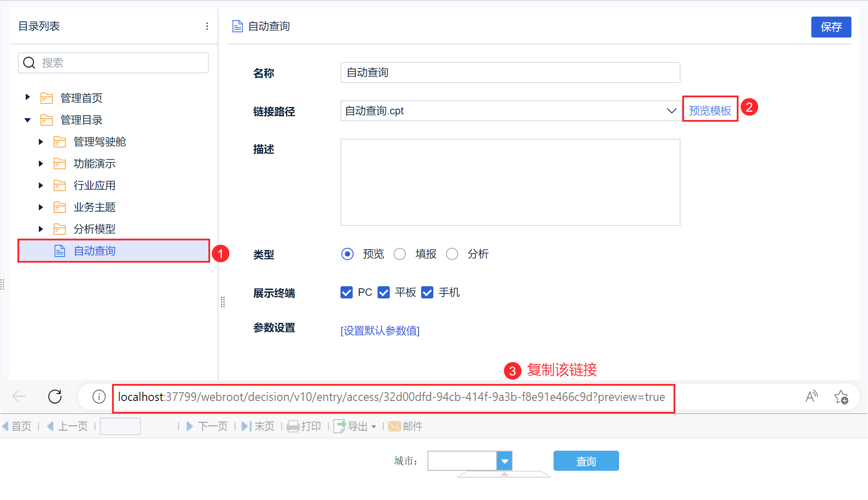The image size is (868, 500).
Task: Select the 分析模型 tree label
Action: [x=95, y=229]
